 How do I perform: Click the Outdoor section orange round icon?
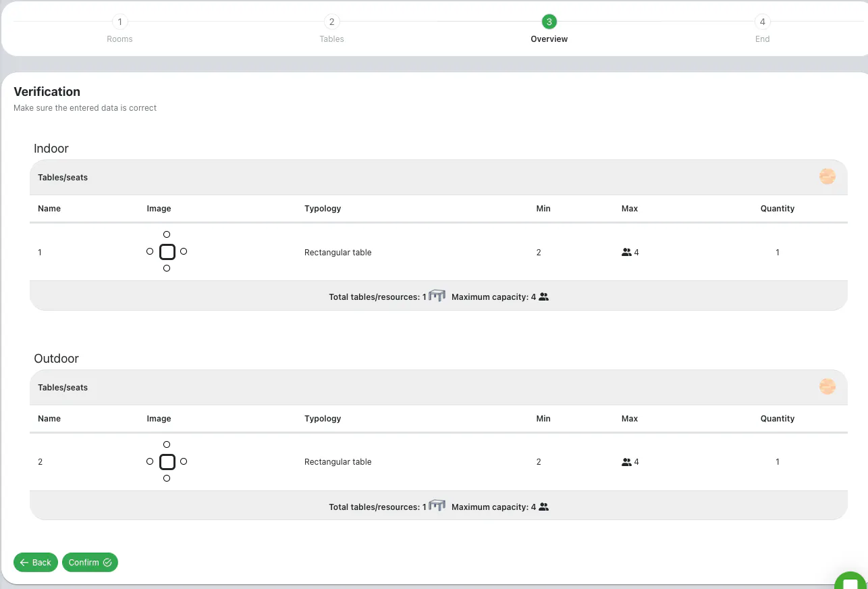(x=828, y=387)
